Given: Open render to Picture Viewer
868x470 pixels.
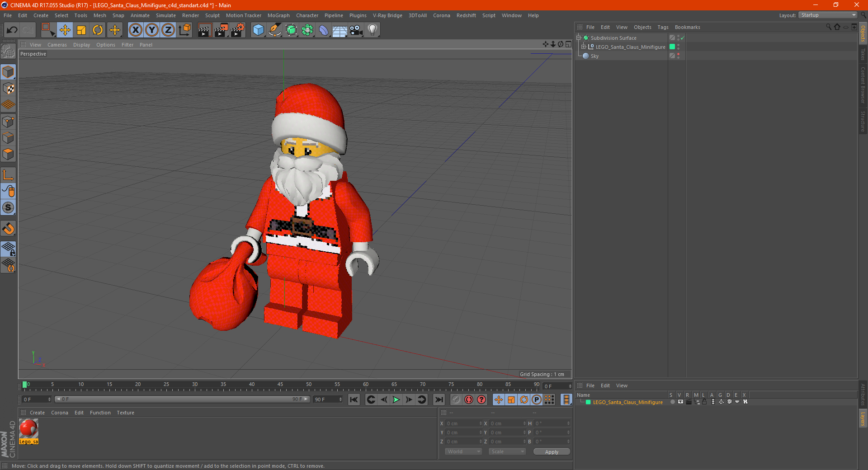Looking at the screenshot, I should 221,30.
